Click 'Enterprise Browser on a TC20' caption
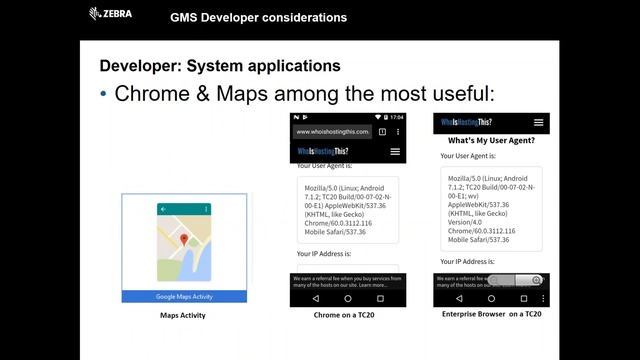The width and height of the screenshot is (640, 360). point(491,314)
